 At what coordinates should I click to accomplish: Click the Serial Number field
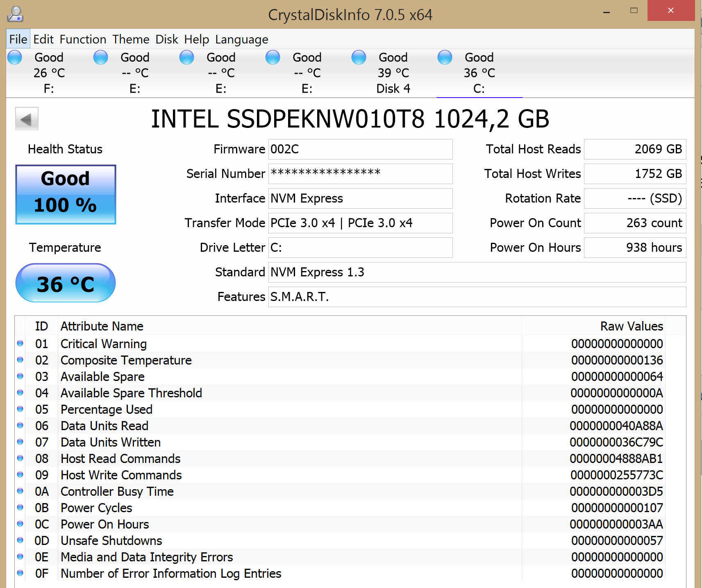(x=360, y=174)
